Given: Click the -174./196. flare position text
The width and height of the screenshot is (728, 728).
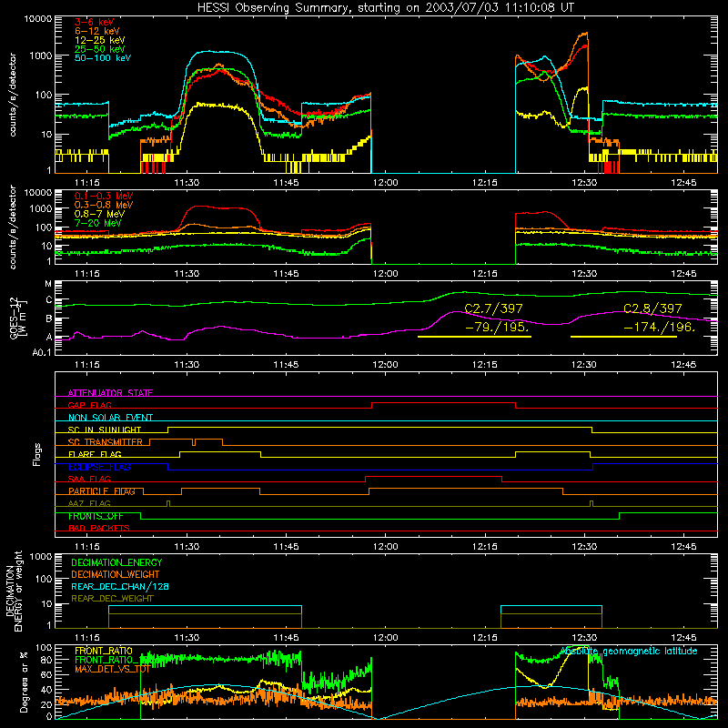Looking at the screenshot, I should (660, 327).
